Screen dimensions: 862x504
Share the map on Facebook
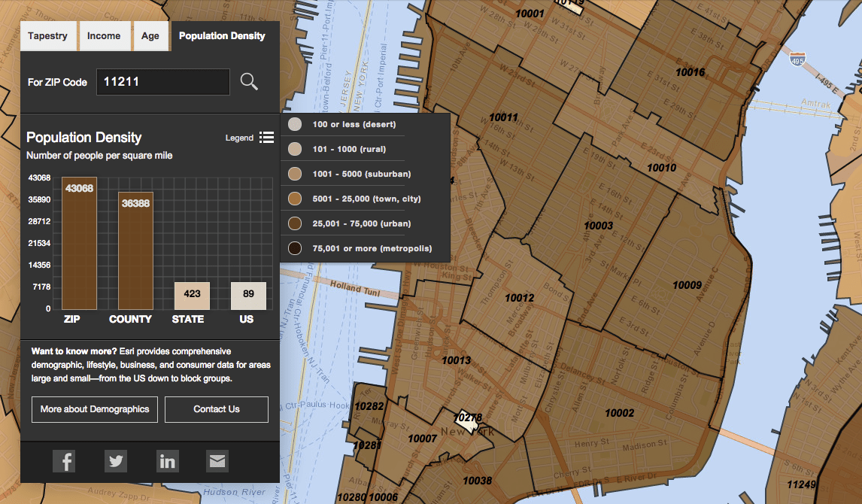pos(64,460)
